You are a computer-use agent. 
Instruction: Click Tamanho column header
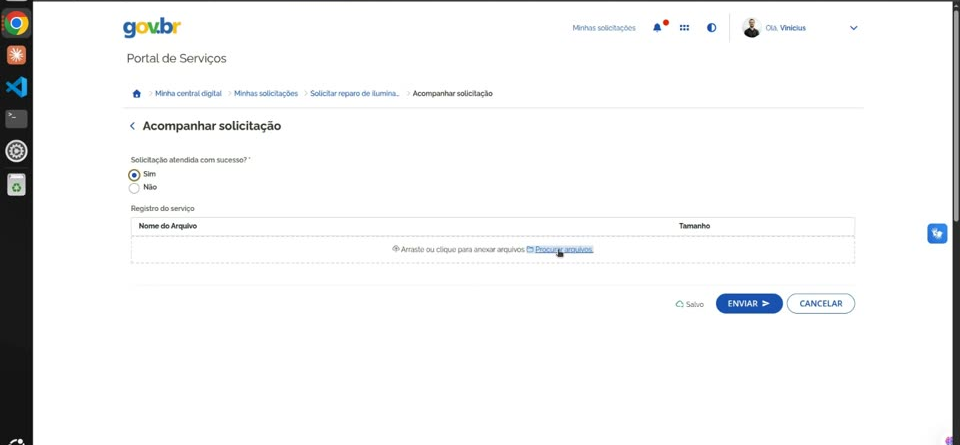pos(694,226)
